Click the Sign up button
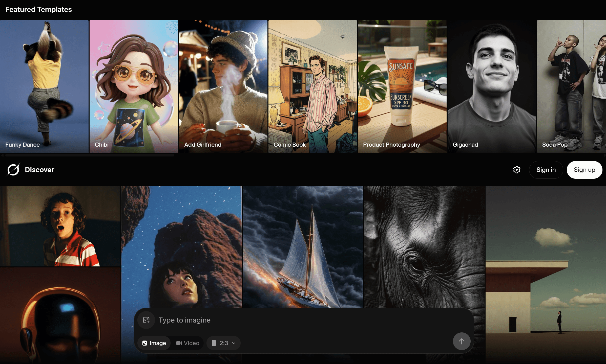Screen dimensions: 606x364 click(x=584, y=170)
